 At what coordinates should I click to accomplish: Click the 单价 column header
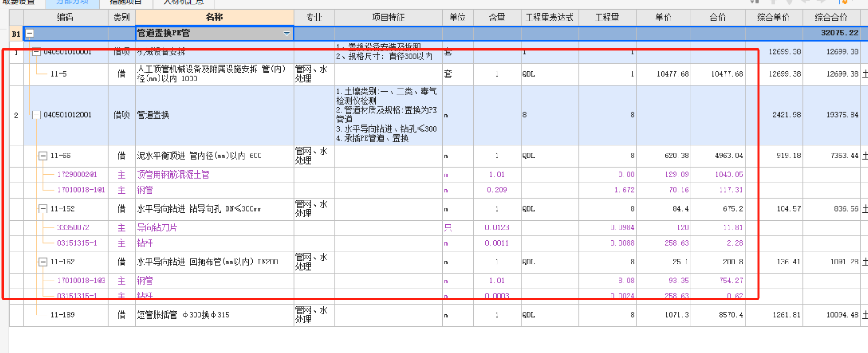(663, 17)
